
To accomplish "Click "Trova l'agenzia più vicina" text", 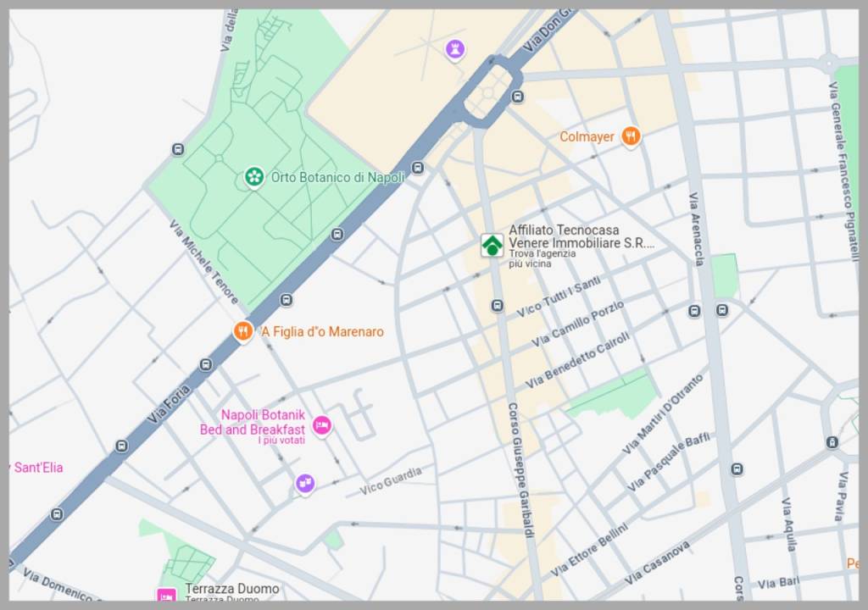I will (x=542, y=258).
